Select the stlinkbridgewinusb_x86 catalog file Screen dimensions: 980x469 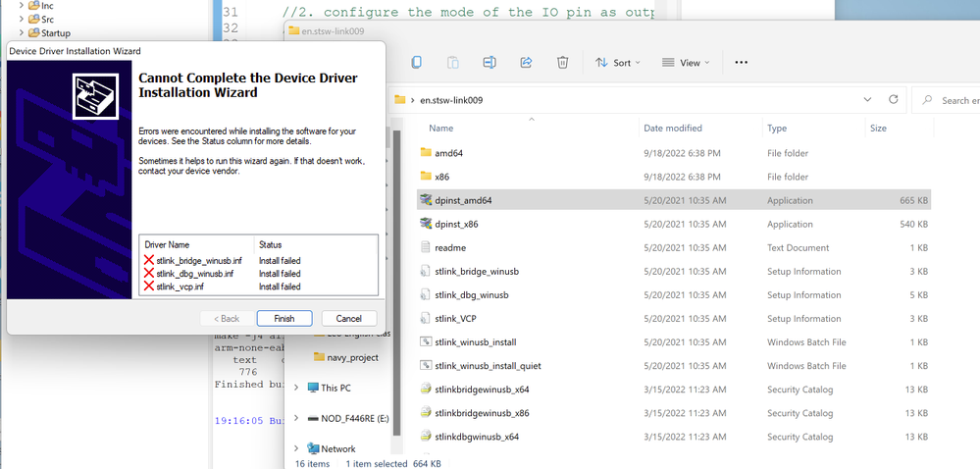coord(674,413)
